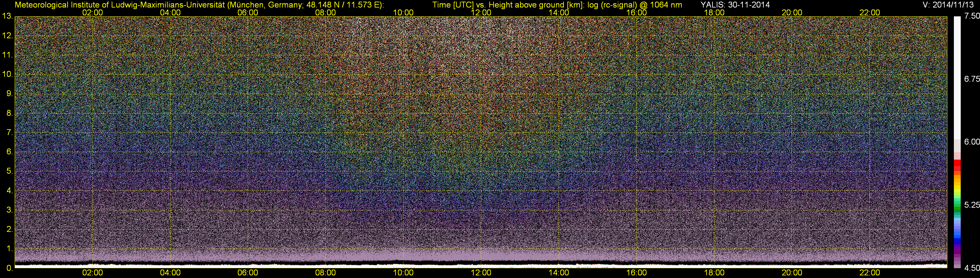This screenshot has width=980, height=278.
Task: Click the '14:00' label on the upper time axis
Action: coord(559,12)
